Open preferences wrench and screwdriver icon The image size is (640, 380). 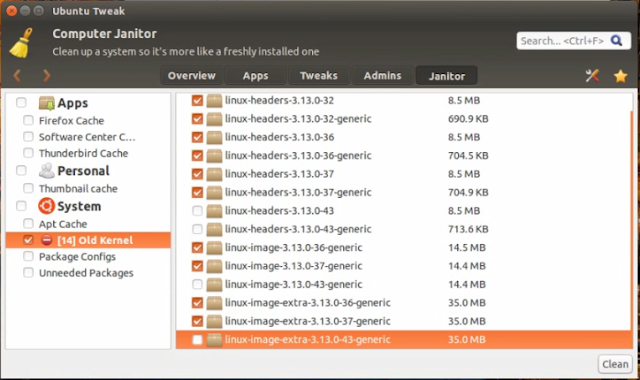(592, 76)
